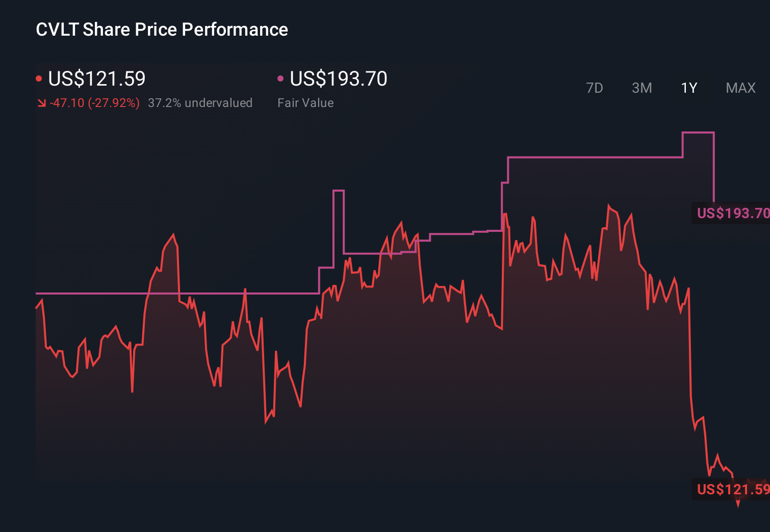Click the downward red trend arrow icon

42,103
